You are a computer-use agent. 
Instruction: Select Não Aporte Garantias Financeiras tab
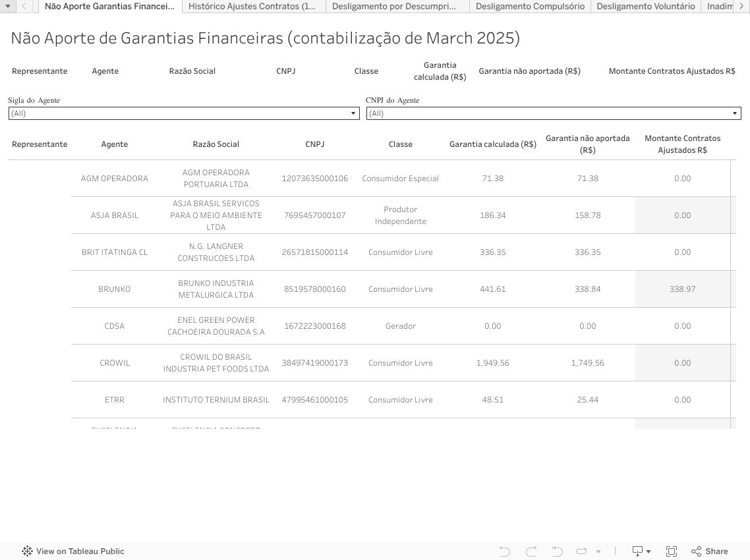tap(110, 6)
